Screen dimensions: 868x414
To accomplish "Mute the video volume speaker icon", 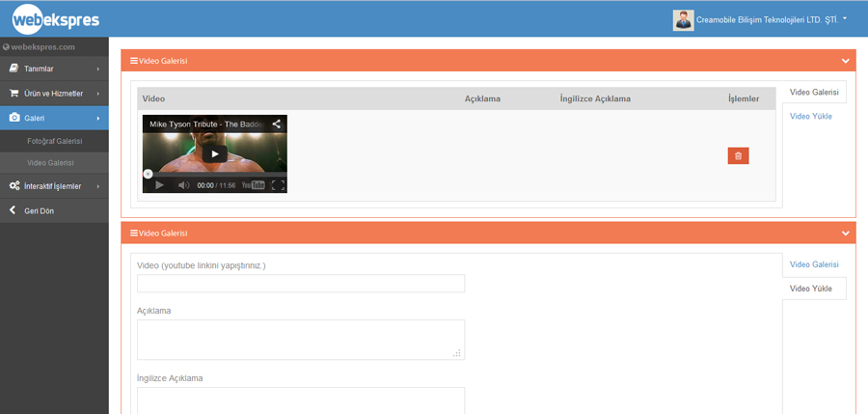I will (x=183, y=185).
